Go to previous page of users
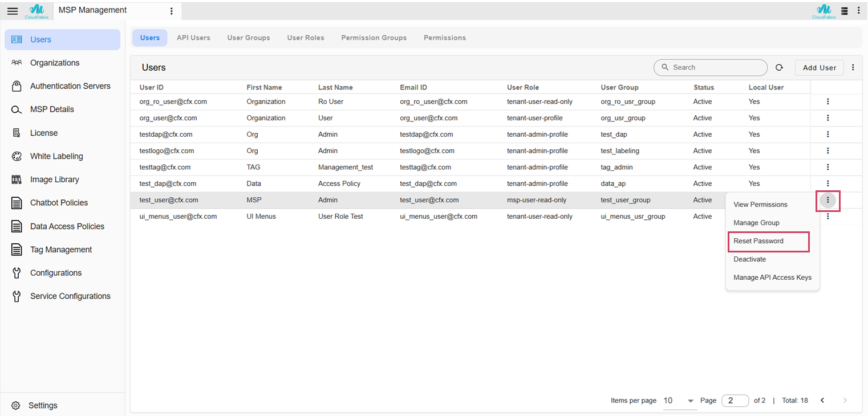The image size is (868, 416). click(x=822, y=401)
